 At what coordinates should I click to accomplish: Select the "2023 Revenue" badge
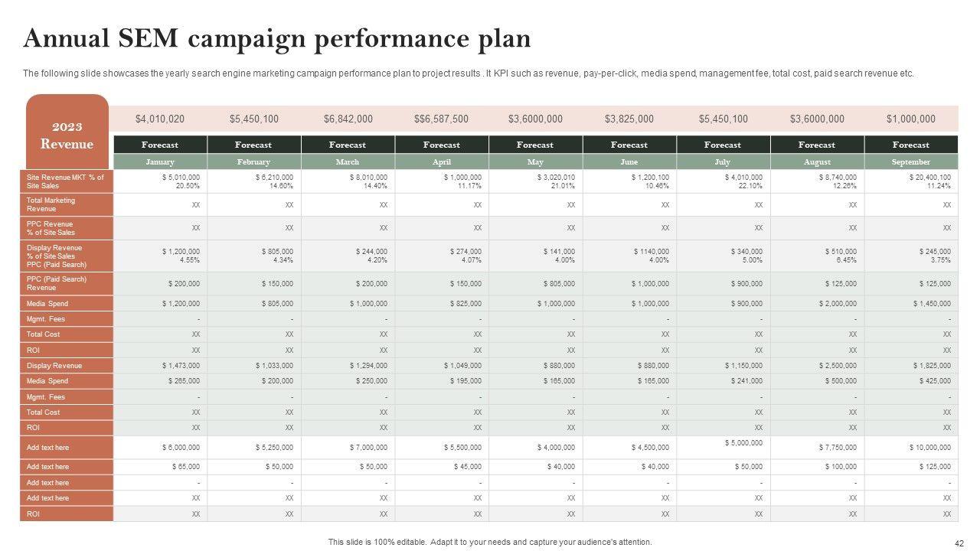tap(67, 135)
